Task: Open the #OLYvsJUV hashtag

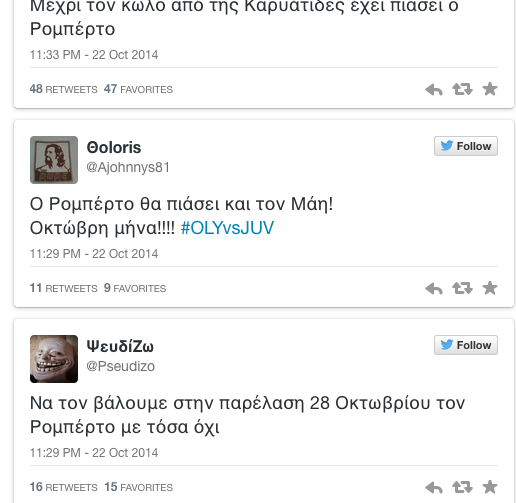Action: pyautogui.click(x=227, y=228)
